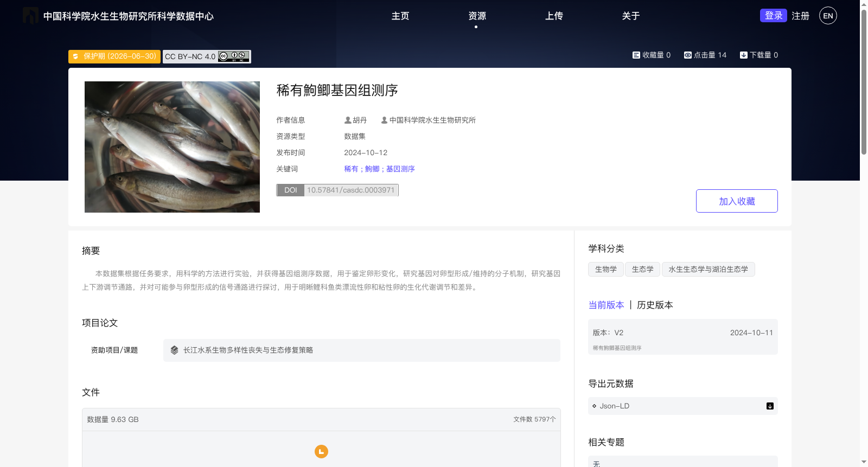Switch the language with the EN button
The image size is (868, 467).
click(x=828, y=16)
